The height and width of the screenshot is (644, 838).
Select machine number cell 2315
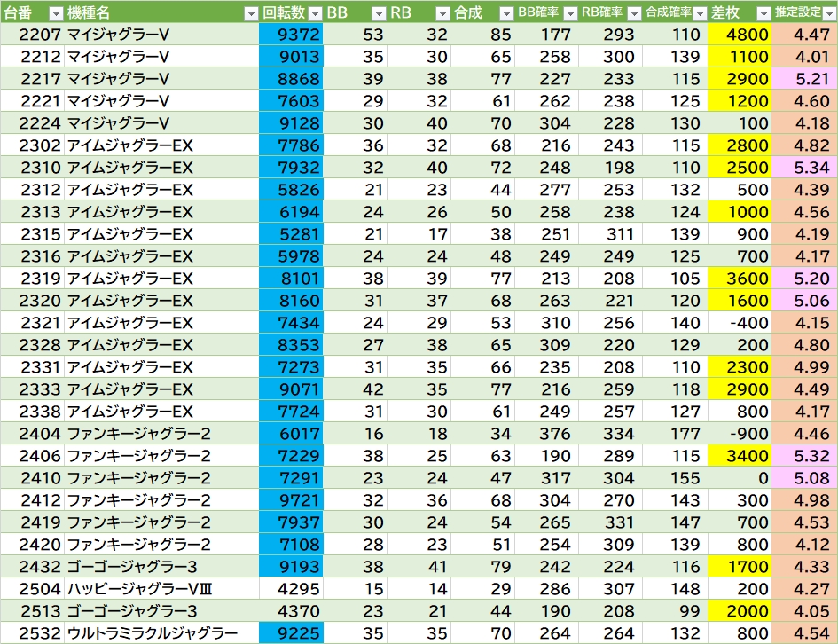click(33, 234)
